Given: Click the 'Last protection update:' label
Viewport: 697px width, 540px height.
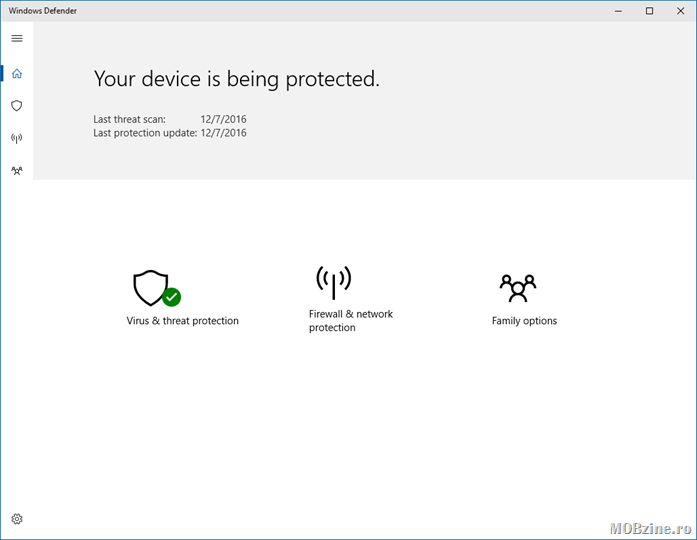Looking at the screenshot, I should pyautogui.click(x=145, y=133).
